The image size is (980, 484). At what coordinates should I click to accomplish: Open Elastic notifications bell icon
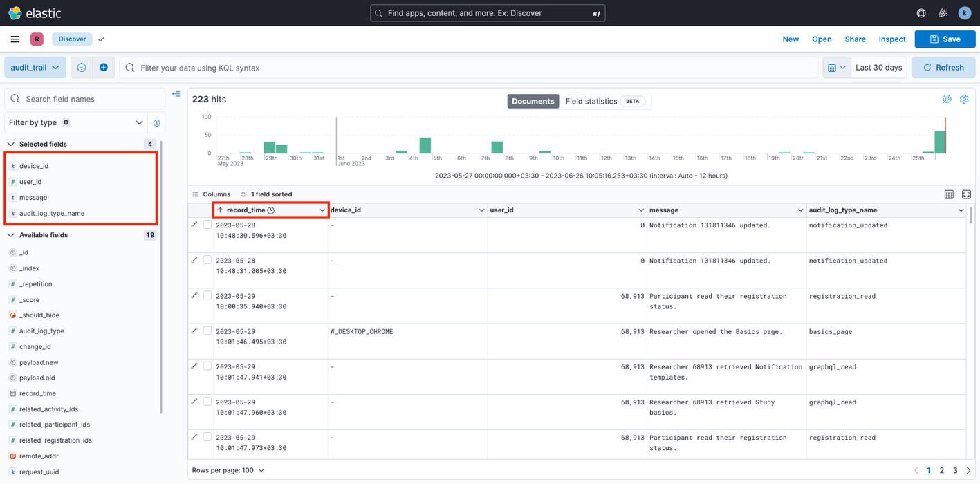(943, 12)
